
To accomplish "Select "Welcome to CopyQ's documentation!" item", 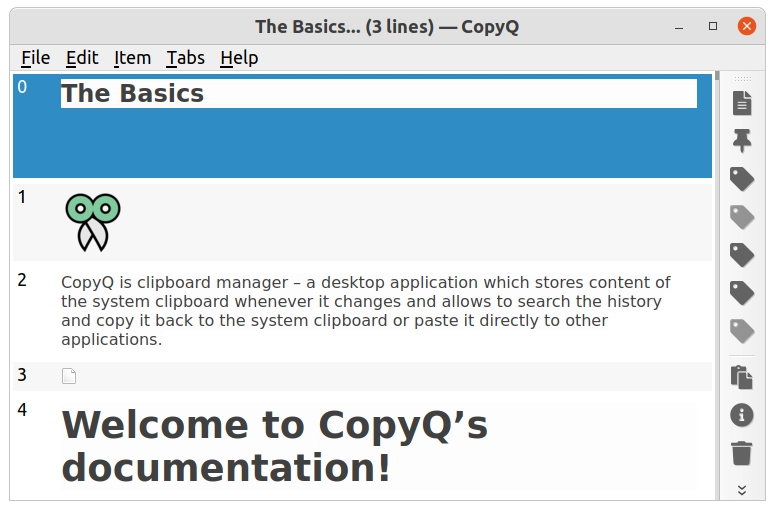I will coord(360,446).
